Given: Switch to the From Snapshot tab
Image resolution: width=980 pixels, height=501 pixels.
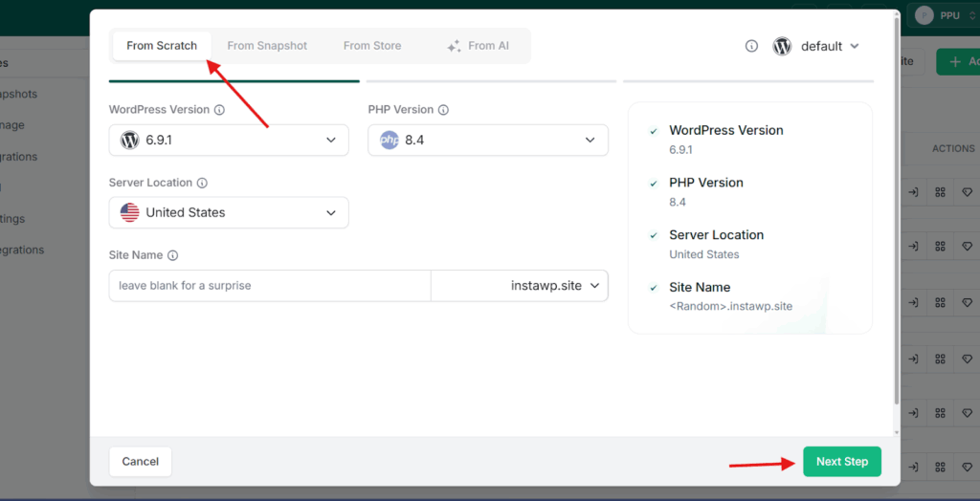Looking at the screenshot, I should (x=267, y=46).
